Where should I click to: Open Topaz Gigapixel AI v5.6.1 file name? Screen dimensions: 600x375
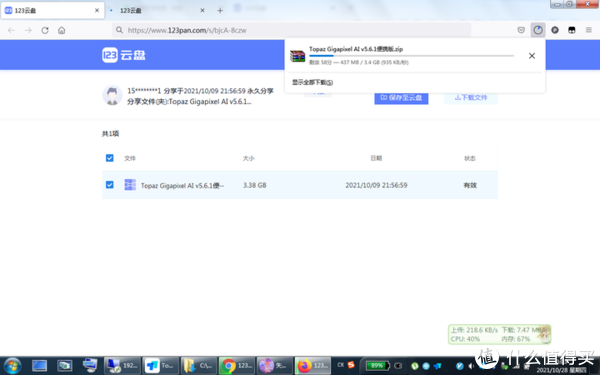[x=183, y=186]
